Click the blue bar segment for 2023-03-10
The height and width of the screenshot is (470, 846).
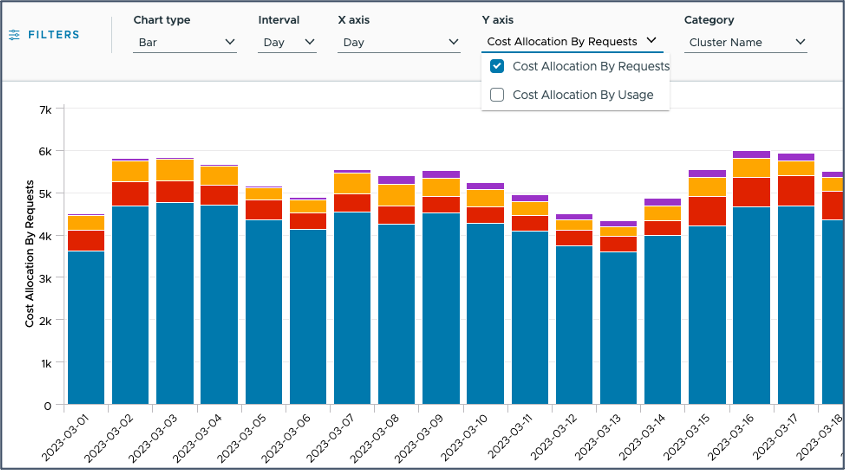486,314
